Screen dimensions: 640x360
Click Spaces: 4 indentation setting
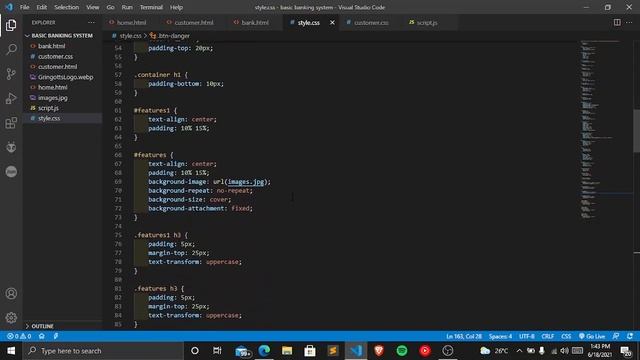tap(500, 336)
